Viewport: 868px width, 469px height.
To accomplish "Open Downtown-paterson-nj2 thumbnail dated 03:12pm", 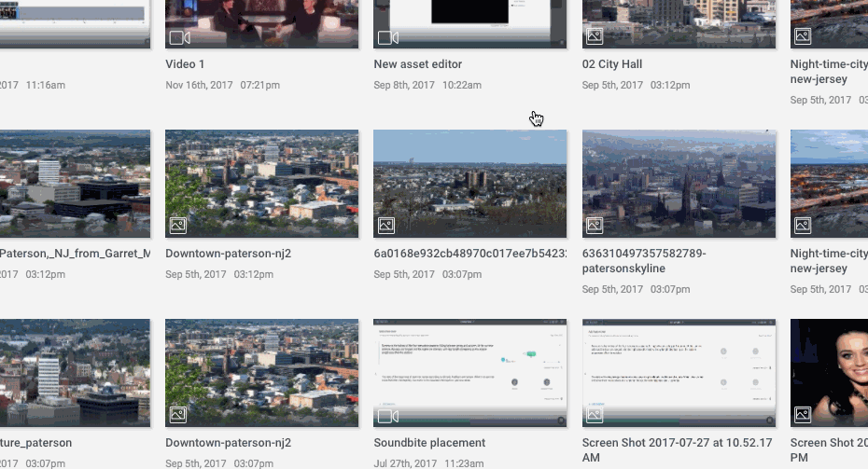I will click(x=262, y=184).
